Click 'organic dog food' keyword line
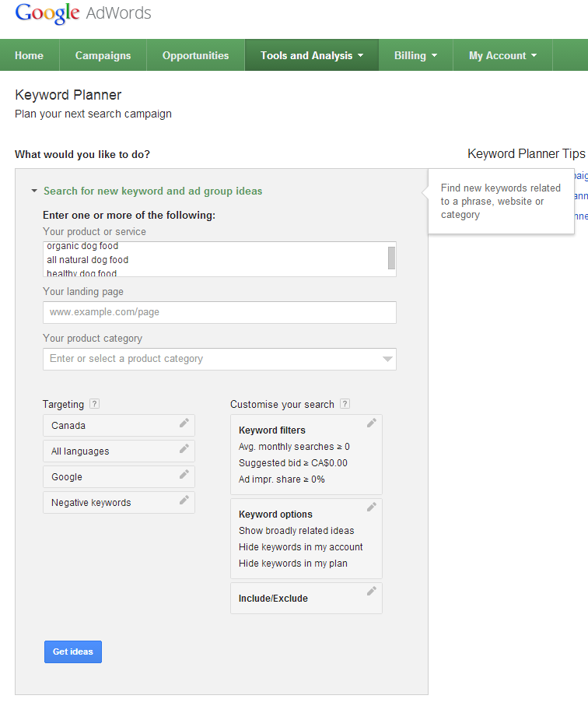Image resolution: width=588 pixels, height=706 pixels. tap(82, 246)
